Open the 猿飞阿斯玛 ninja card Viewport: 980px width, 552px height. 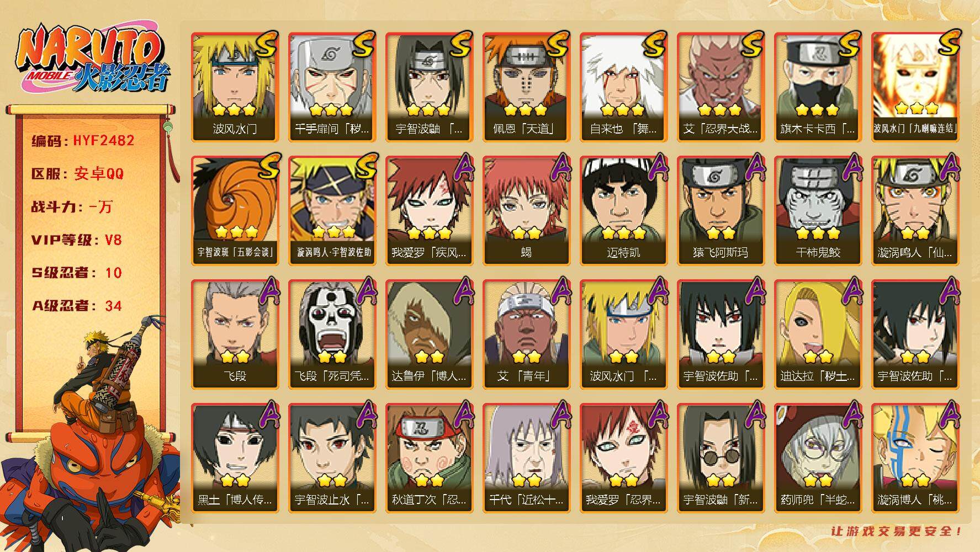(x=721, y=211)
